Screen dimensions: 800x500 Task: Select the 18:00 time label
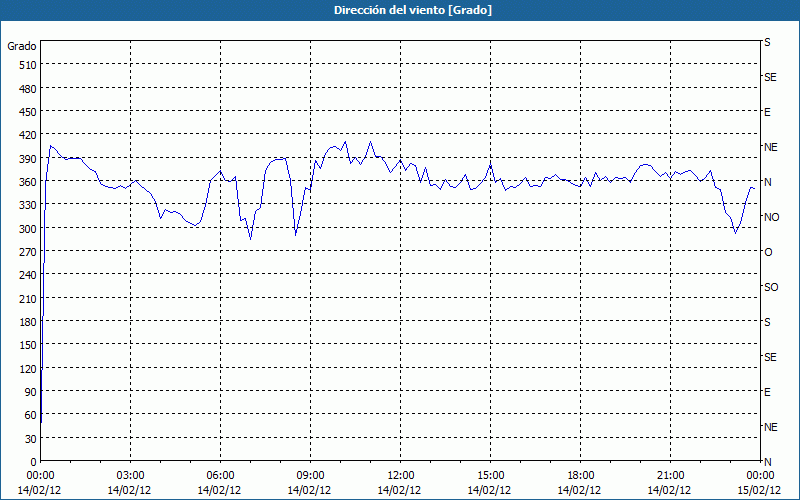tap(580, 476)
